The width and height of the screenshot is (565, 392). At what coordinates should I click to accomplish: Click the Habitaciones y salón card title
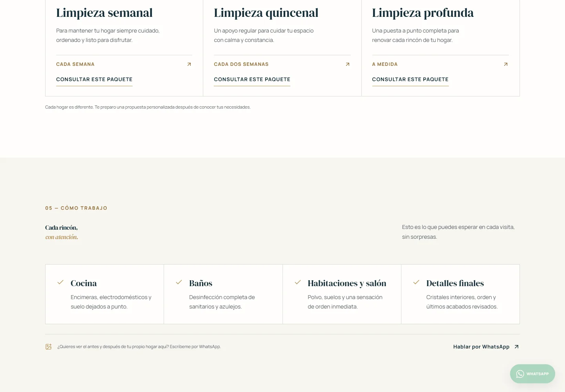347,283
